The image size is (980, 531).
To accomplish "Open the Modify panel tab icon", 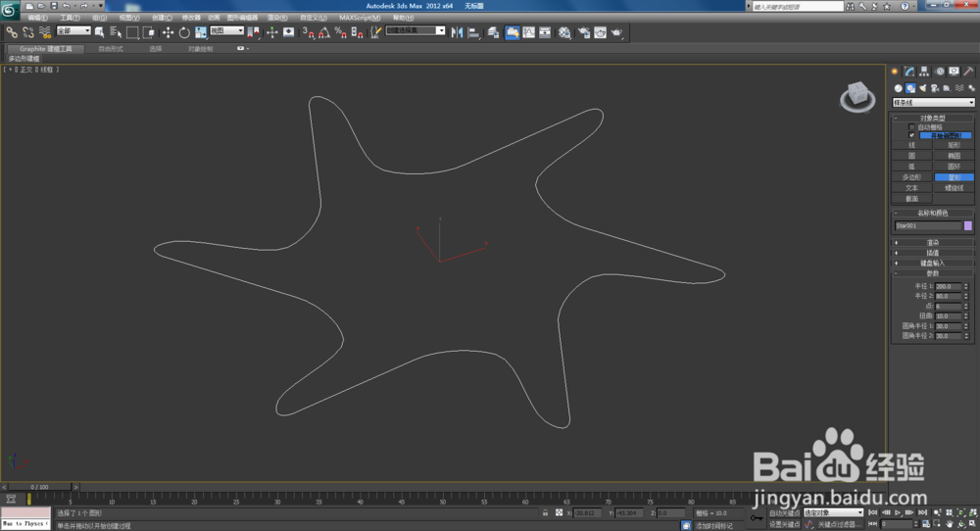I will pos(909,72).
